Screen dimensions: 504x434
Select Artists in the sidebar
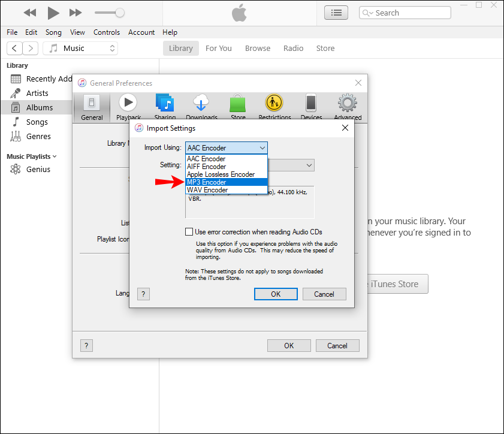(x=37, y=94)
